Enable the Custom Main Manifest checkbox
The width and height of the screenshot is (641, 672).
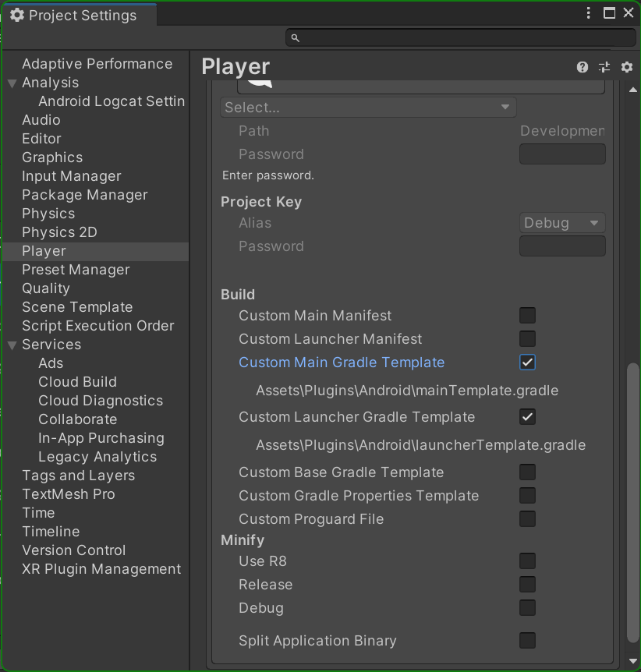coord(527,315)
